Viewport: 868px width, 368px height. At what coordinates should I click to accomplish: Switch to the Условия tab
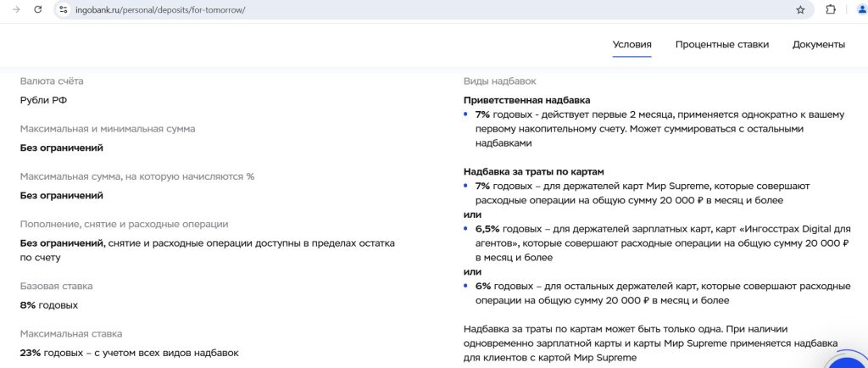coord(632,45)
